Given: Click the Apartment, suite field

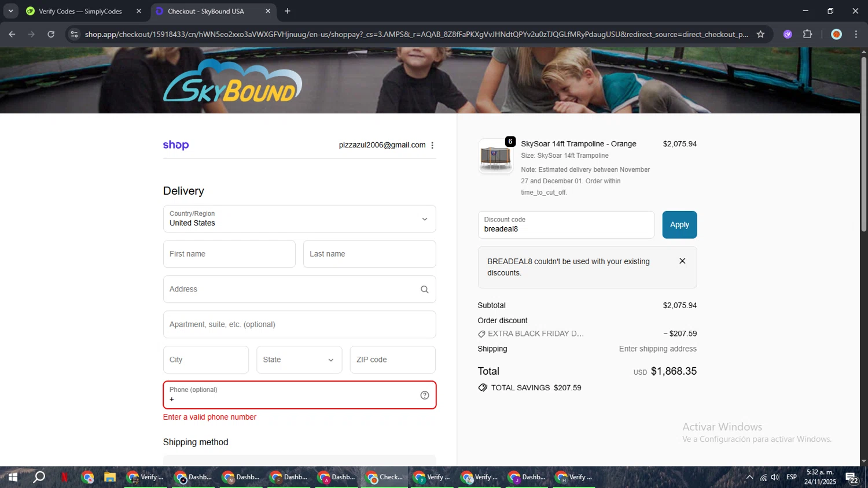Looking at the screenshot, I should click(x=299, y=325).
